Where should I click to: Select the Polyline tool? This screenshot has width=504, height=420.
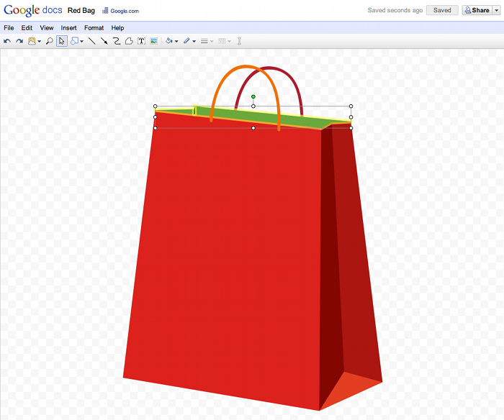coord(129,41)
